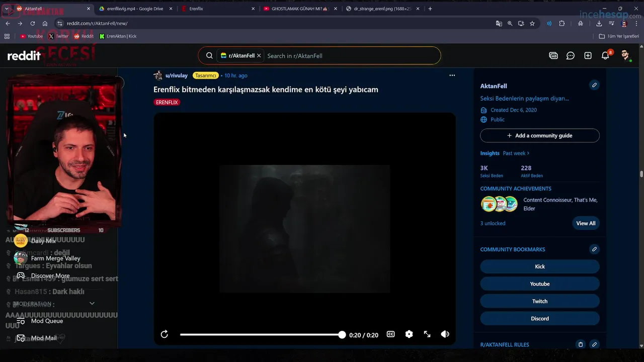Open a new browser tab
Screen dimensions: 644x362
pyautogui.click(x=430, y=9)
